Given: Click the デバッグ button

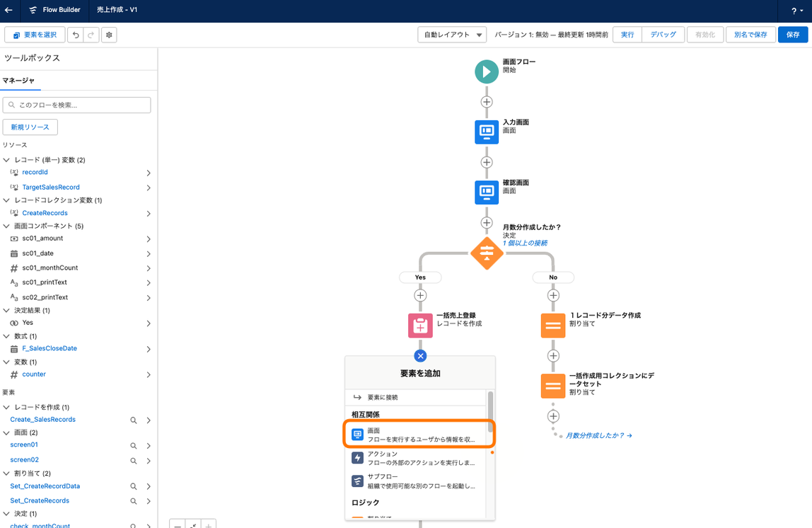Looking at the screenshot, I should click(x=663, y=35).
